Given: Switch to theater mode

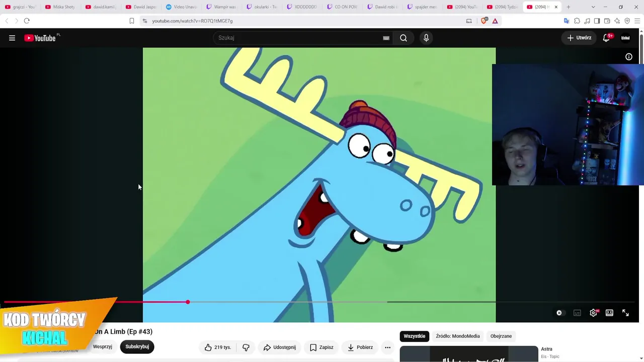Looking at the screenshot, I should pyautogui.click(x=609, y=313).
